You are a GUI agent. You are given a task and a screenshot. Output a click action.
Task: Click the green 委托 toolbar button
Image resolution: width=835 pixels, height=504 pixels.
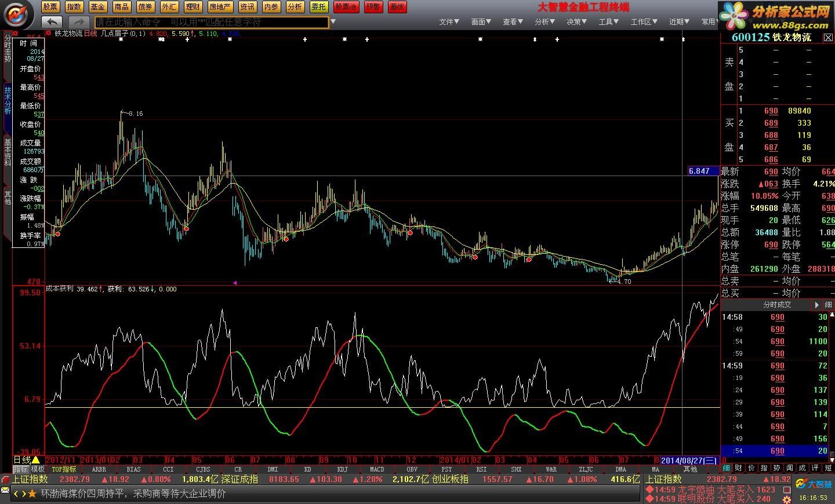click(x=318, y=7)
